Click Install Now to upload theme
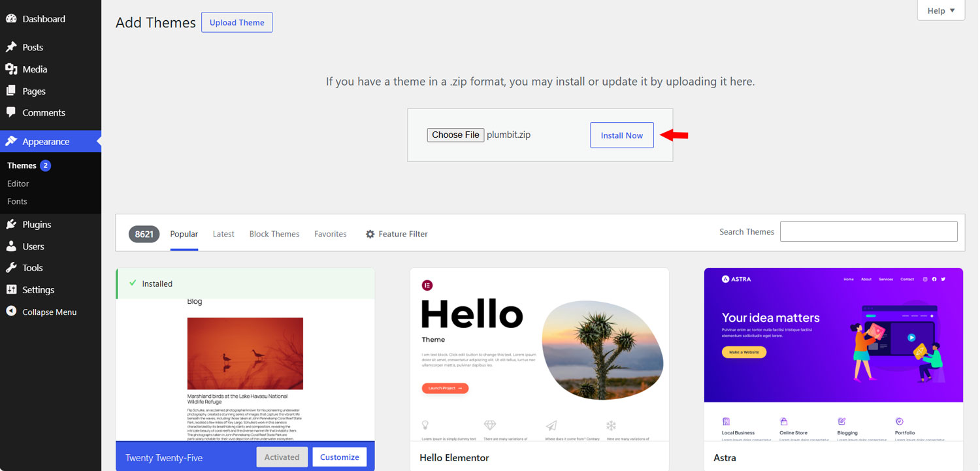 tap(622, 135)
